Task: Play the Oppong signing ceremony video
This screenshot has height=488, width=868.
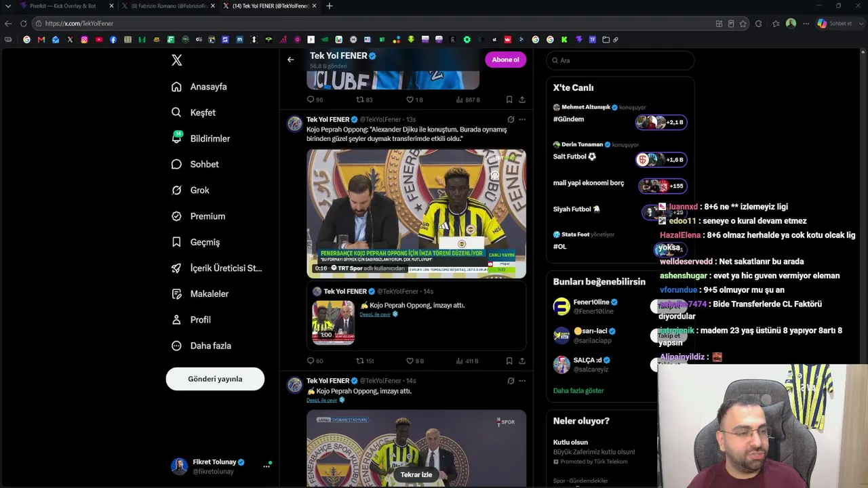Action: point(416,213)
